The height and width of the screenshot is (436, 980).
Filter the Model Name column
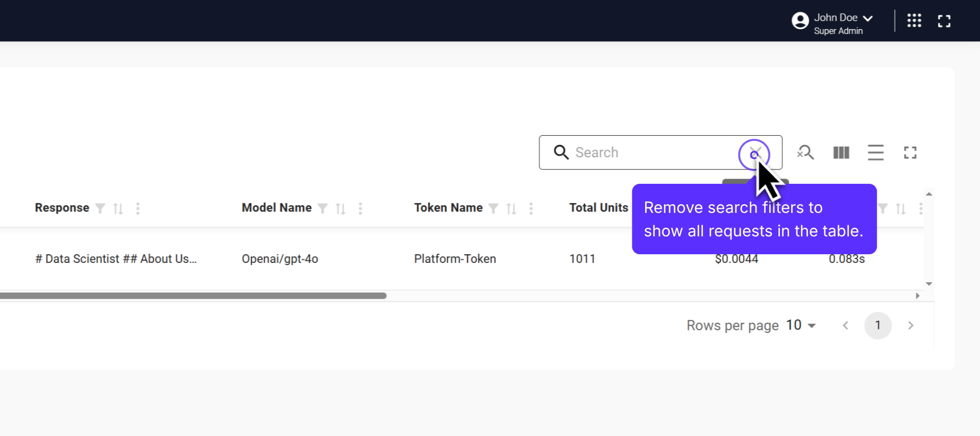coord(323,208)
